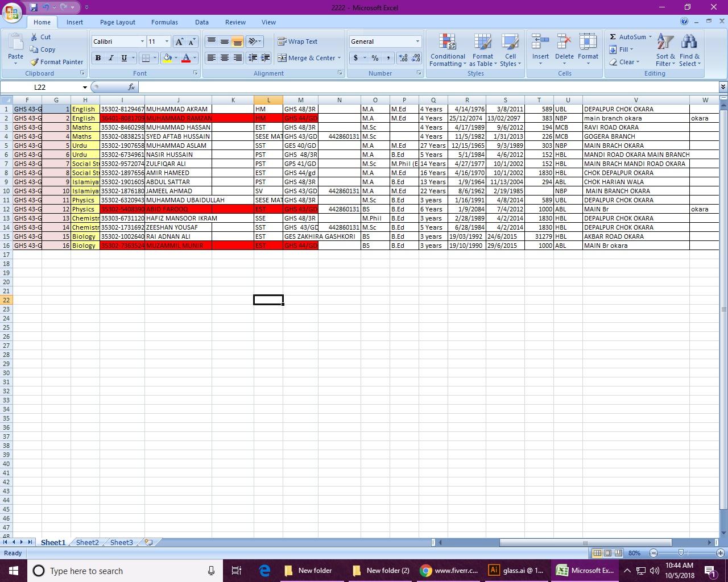Click the Sort & Filter icon
This screenshot has width=728, height=582.
[664, 50]
